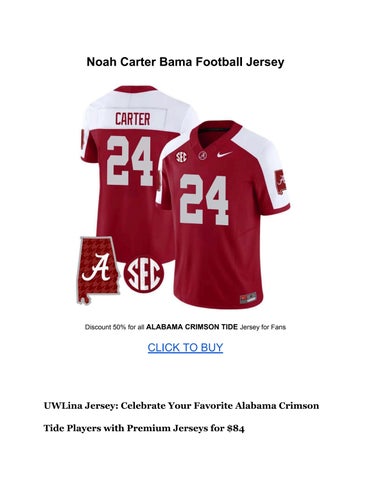The image size is (371, 480).
Task: Click the Noah Carter Bama Football Jersey title
Action: (185, 62)
